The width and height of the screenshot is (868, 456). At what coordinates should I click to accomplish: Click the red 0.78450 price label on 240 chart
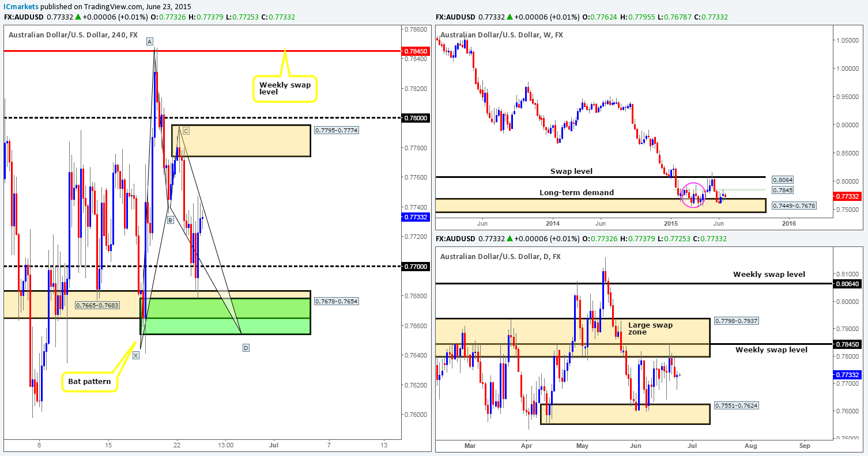pyautogui.click(x=416, y=51)
